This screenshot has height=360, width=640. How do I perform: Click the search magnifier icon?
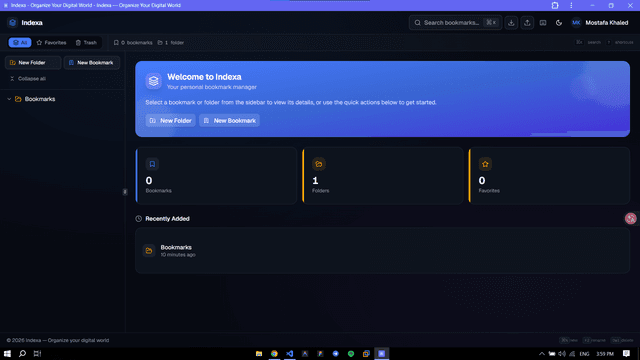tap(417, 23)
